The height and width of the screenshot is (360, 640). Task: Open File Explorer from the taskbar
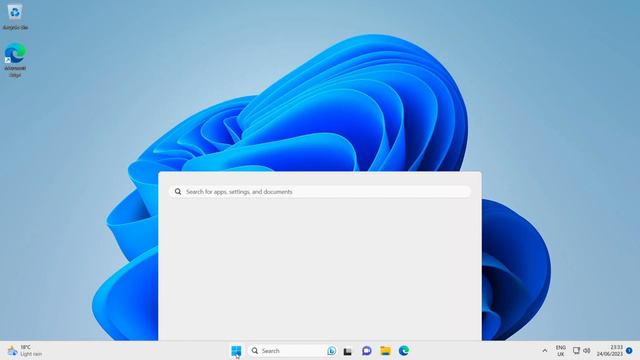pyautogui.click(x=385, y=351)
